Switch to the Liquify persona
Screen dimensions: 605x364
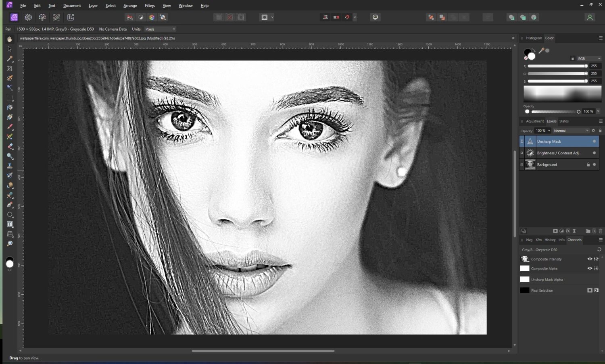click(x=28, y=17)
